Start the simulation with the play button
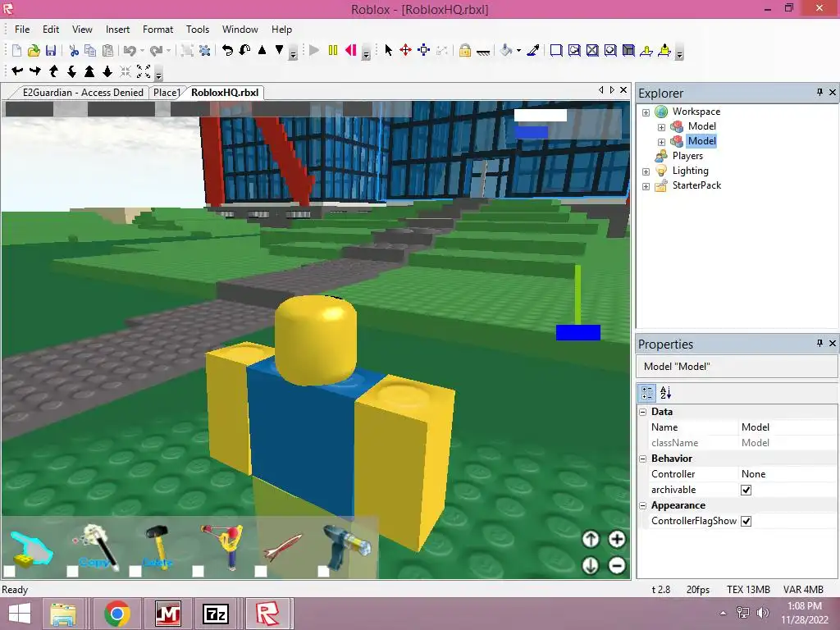840x630 pixels. (x=314, y=50)
